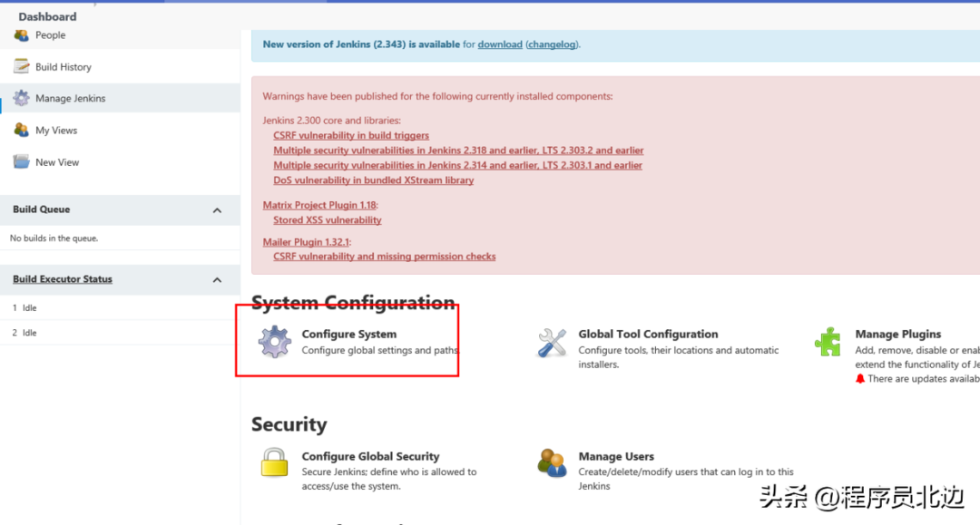Viewport: 980px width, 525px height.
Task: Click the 'Warnings have been published' text
Action: pos(437,96)
